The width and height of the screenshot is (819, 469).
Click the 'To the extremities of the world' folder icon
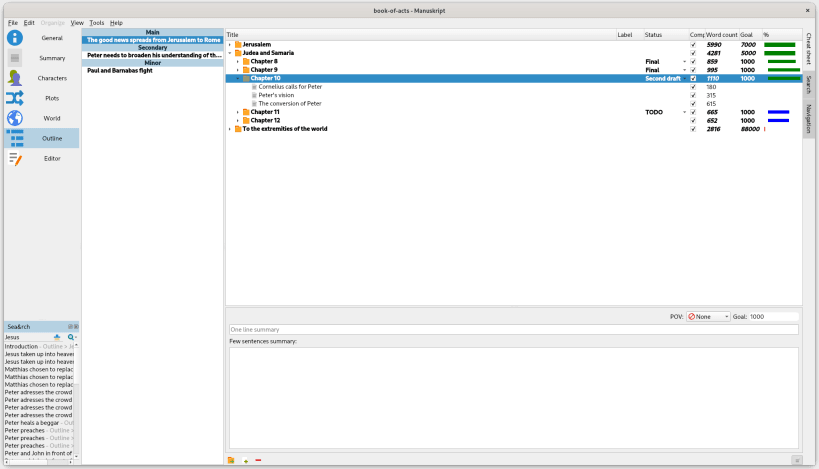238,128
